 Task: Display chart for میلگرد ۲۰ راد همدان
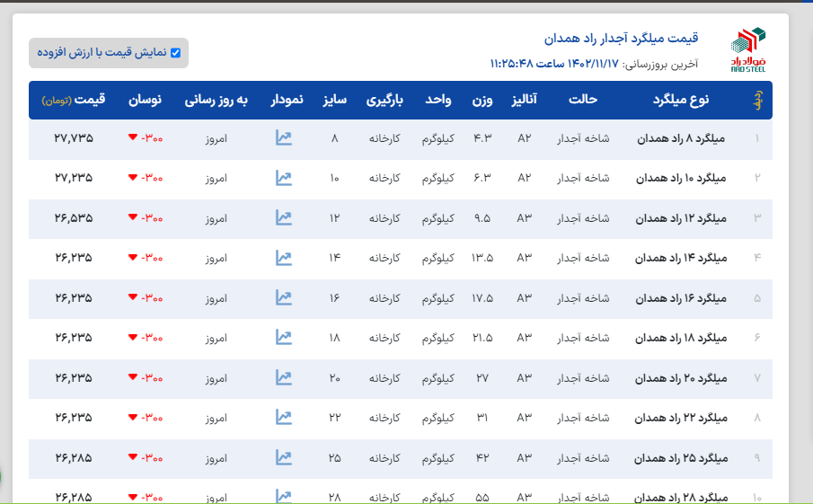284,377
